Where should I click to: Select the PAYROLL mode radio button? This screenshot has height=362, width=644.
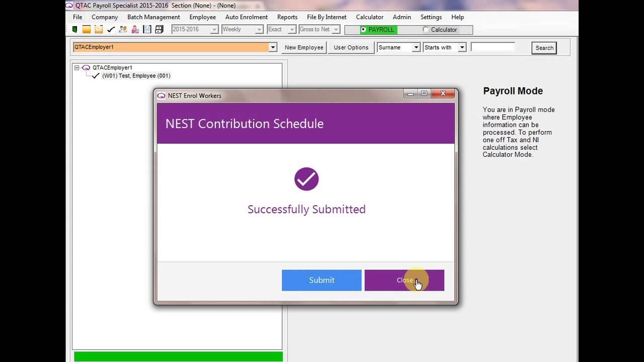[363, 30]
